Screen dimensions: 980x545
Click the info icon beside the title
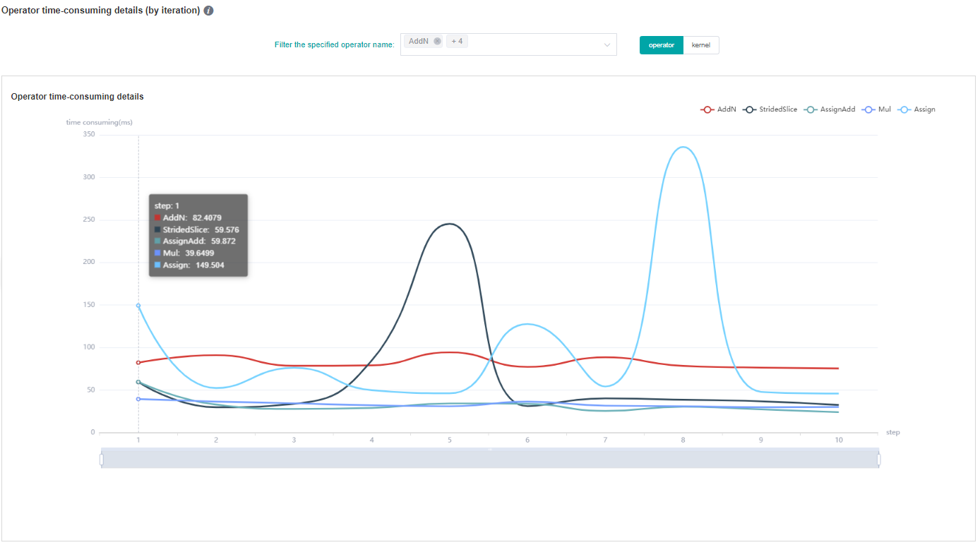click(x=209, y=11)
